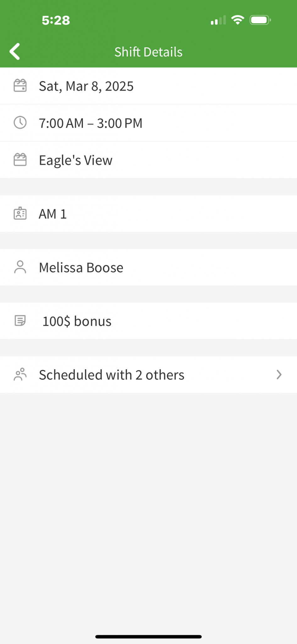297x644 pixels.
Task: Tap the calendar icon beside shift date
Action: [x=20, y=86]
